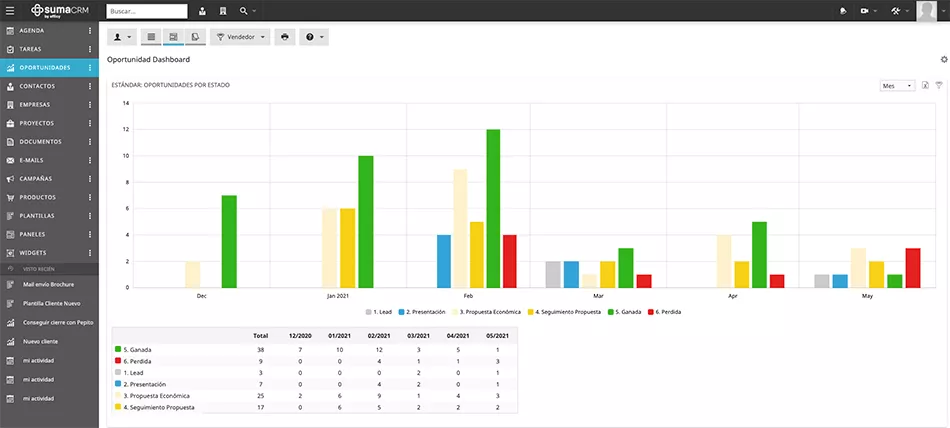Open Documentos three-dot options
The image size is (950, 428).
coord(90,142)
